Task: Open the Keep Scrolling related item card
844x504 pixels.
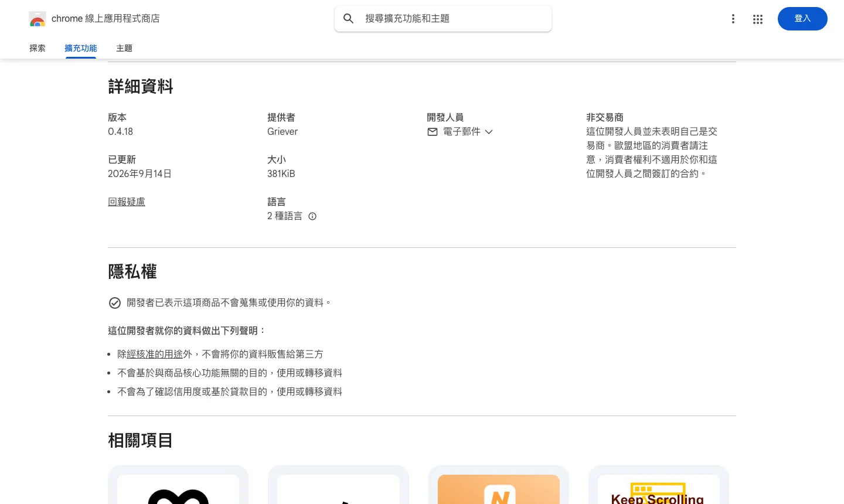Action: pyautogui.click(x=659, y=485)
